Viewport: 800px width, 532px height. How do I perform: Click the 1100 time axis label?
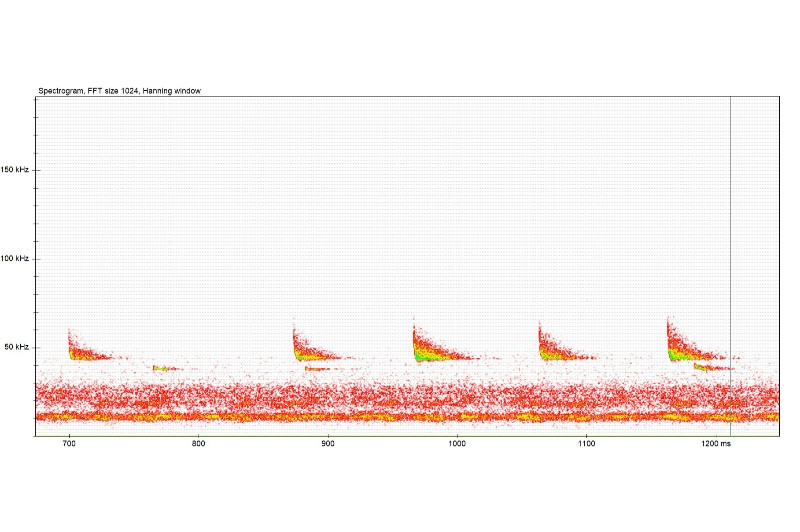click(586, 444)
